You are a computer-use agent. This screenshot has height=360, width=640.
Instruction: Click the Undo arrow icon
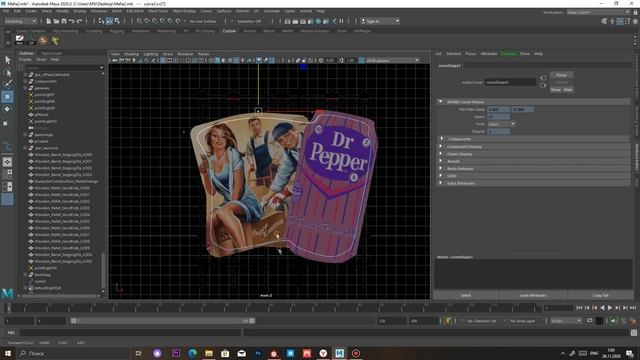(72, 21)
